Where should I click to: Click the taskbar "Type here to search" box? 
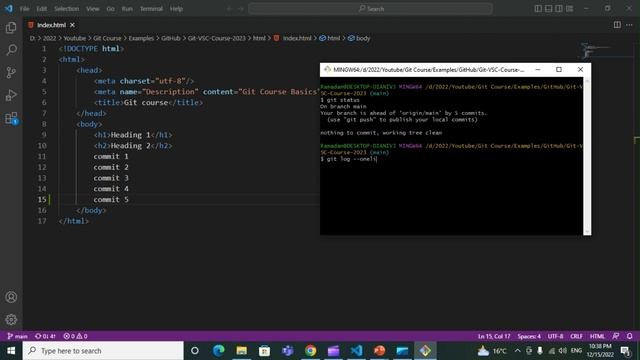pos(103,351)
